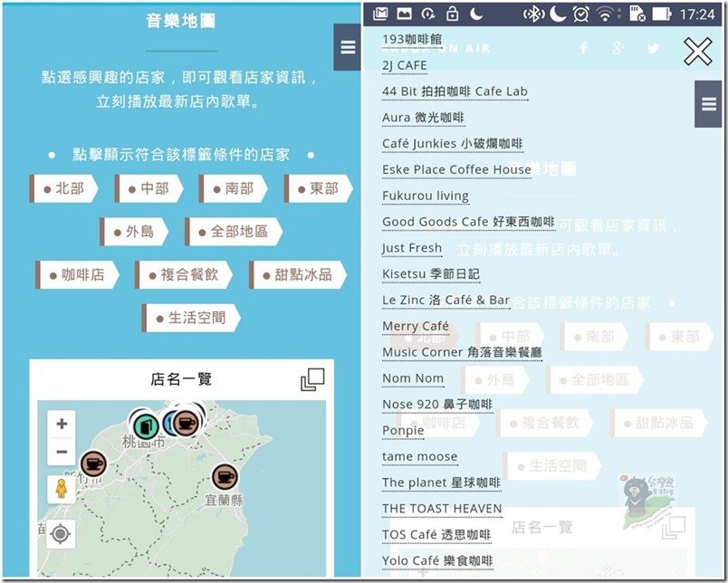Show 全部地區 all regions tag
Viewport: 728px width, 583px height.
click(x=234, y=232)
